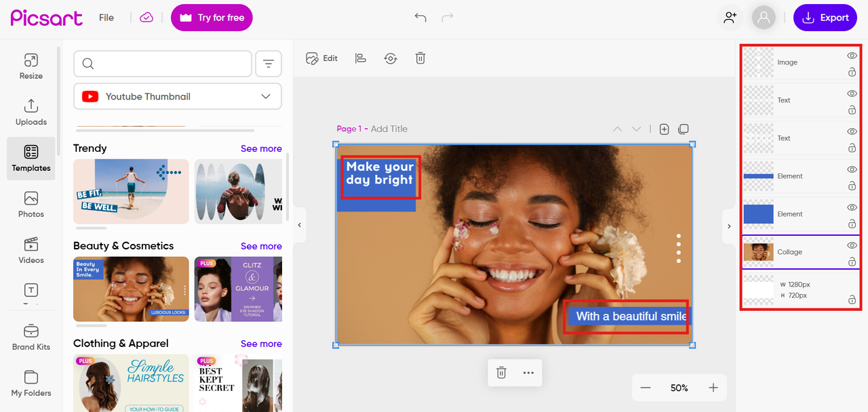This screenshot has width=868, height=412.
Task: Click the zoom in plus button
Action: [x=713, y=388]
